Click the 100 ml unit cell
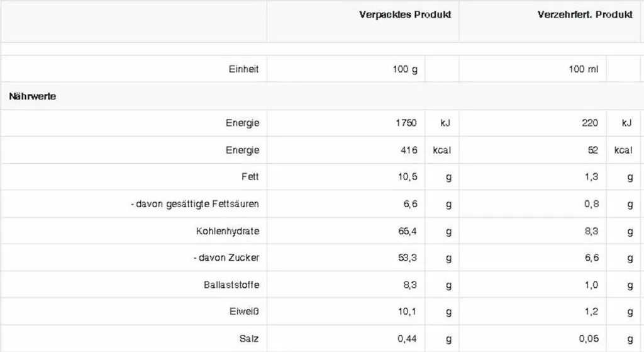The width and height of the screenshot is (644, 352). [583, 69]
